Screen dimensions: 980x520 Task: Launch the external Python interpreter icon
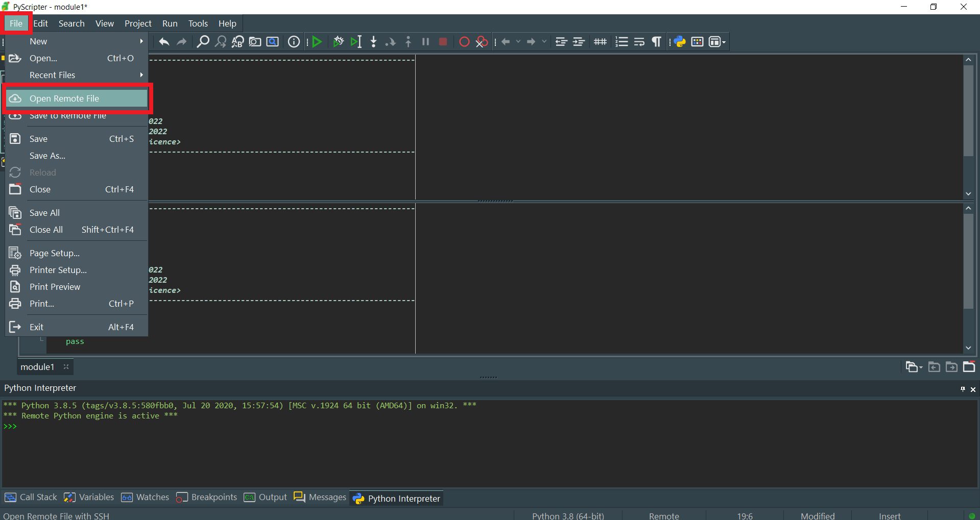point(679,42)
